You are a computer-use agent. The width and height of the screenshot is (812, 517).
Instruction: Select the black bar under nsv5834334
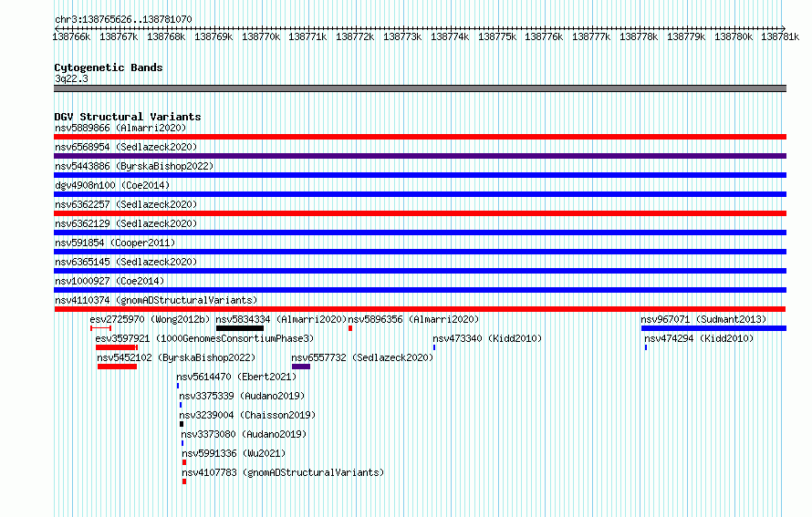(240, 328)
